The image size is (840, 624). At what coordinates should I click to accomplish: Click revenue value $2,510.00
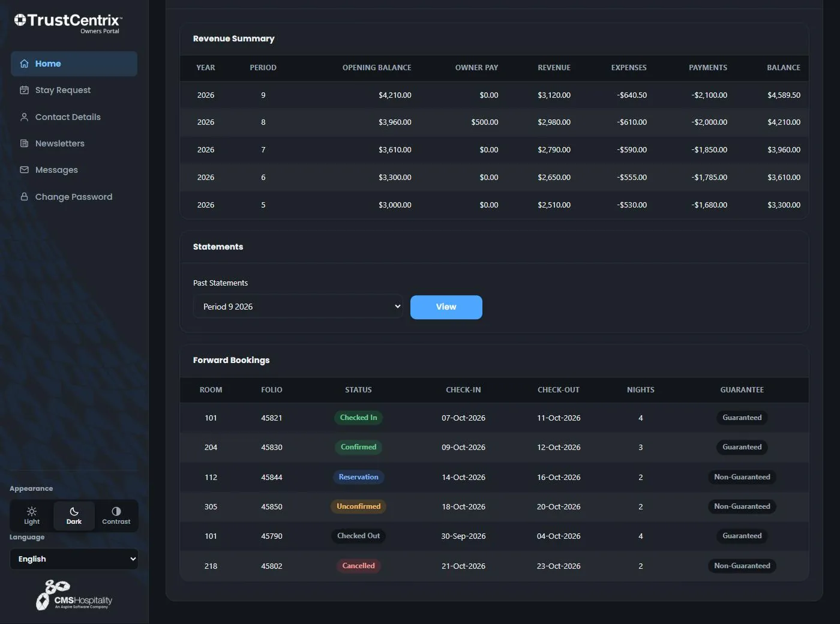[554, 205]
